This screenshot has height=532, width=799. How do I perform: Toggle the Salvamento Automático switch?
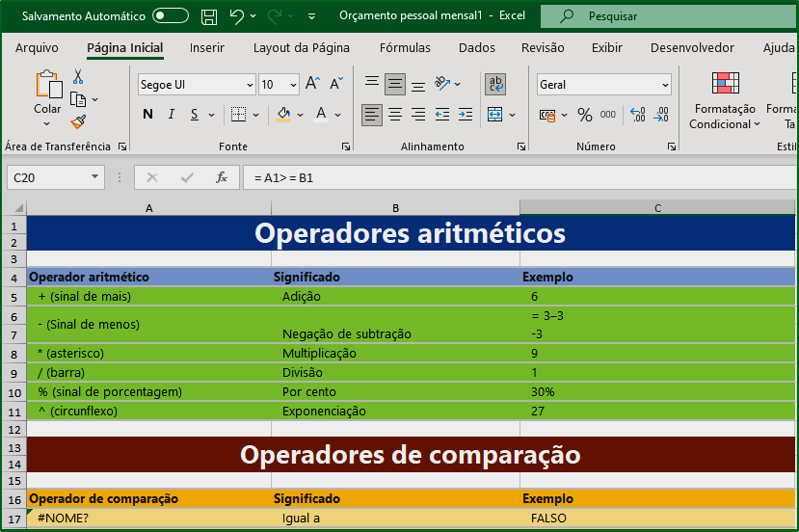tap(171, 15)
